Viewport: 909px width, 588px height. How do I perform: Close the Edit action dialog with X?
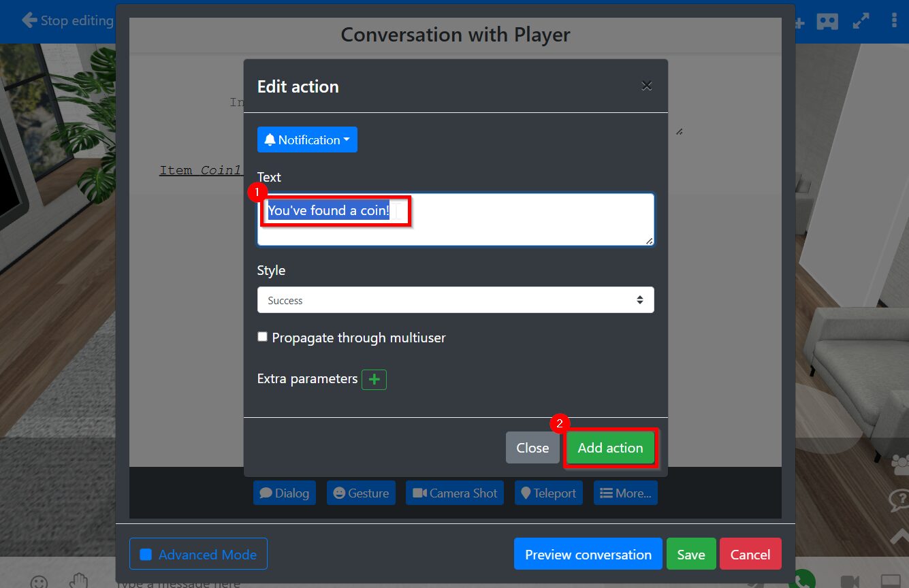click(x=646, y=86)
